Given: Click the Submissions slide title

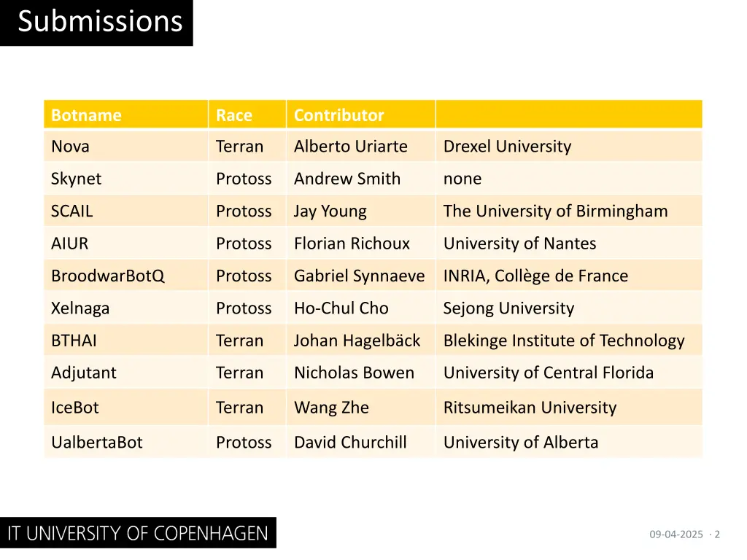Looking at the screenshot, I should (100, 22).
